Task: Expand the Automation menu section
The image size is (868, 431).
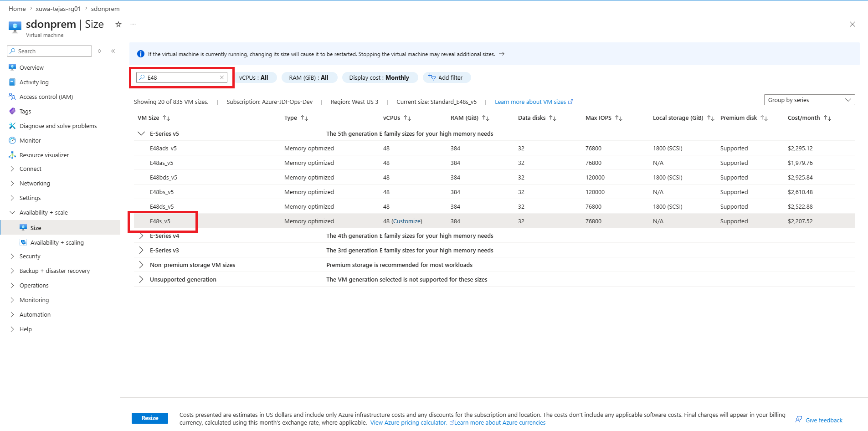Action: point(12,314)
